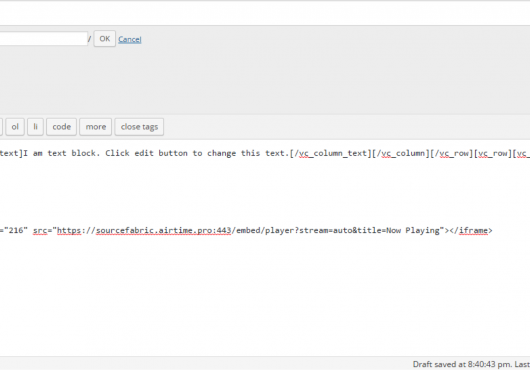The image size is (530, 370).
Task: Click the sourcefabric.airtime.pro iframe URL text
Action: click(x=250, y=230)
